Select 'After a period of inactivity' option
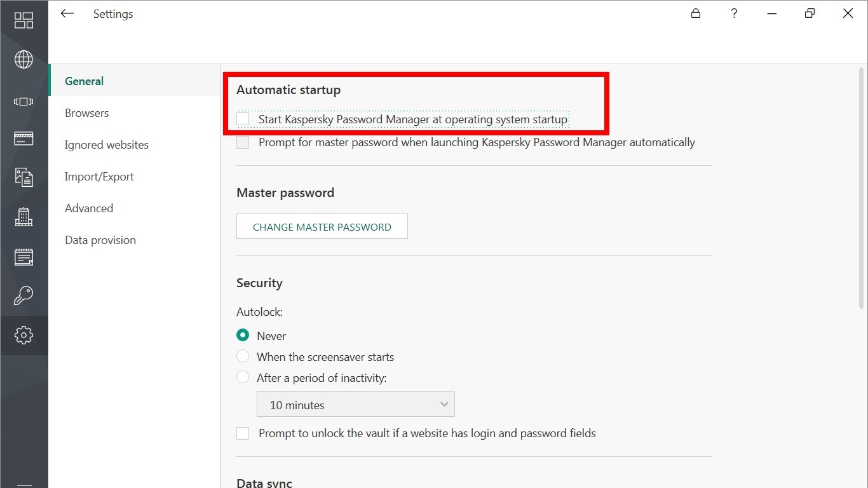The height and width of the screenshot is (488, 868). point(243,377)
